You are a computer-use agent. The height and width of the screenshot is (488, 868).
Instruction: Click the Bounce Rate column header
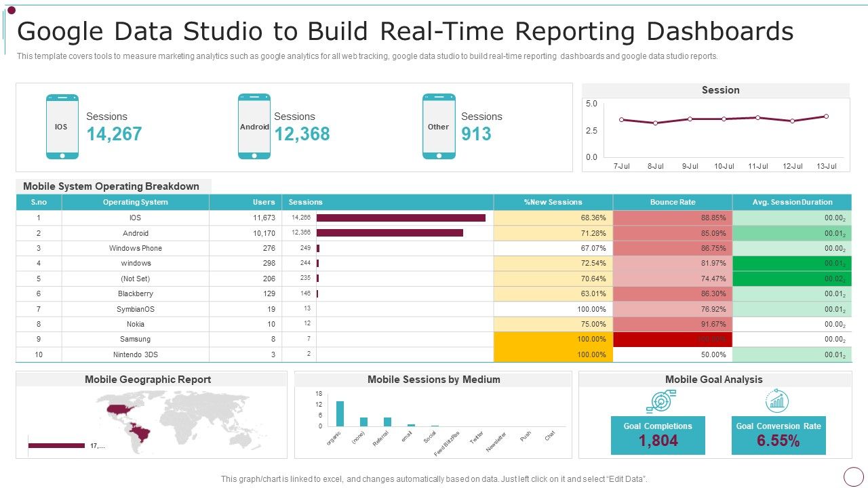point(673,202)
